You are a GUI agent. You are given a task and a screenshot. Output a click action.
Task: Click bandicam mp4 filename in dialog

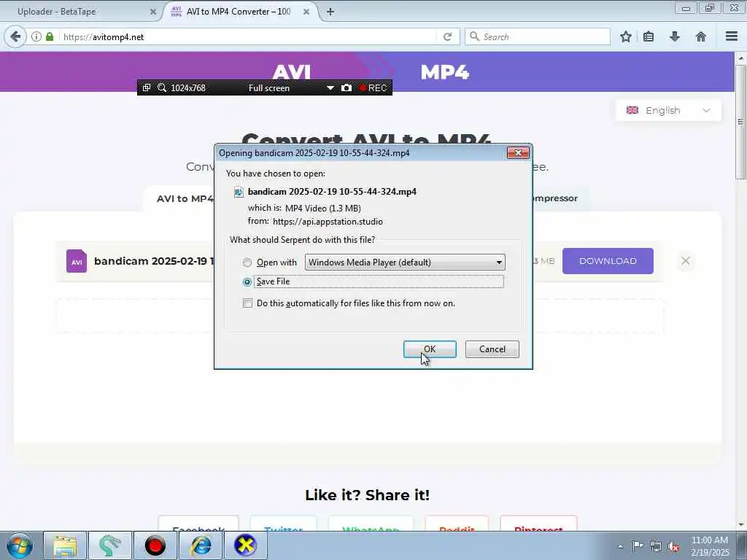(332, 192)
